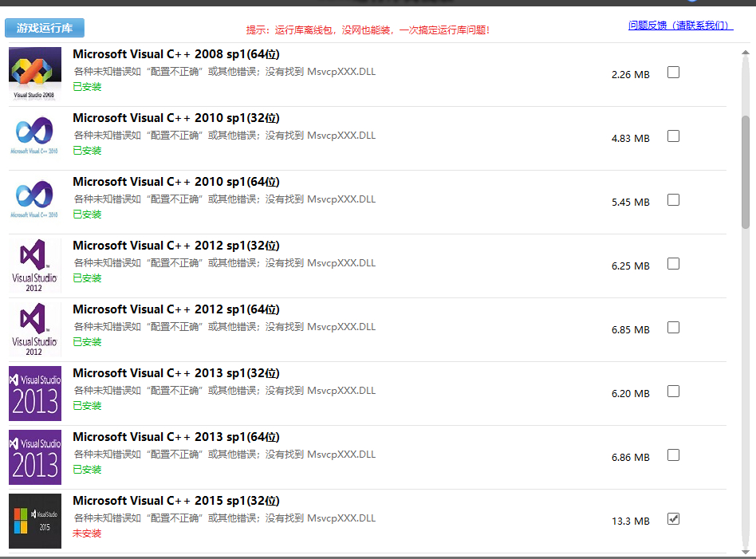Screen dimensions: 756x559
Task: Uncheck the Visual C++ 2015 sp1 (32位) checkbox
Action: click(x=673, y=519)
